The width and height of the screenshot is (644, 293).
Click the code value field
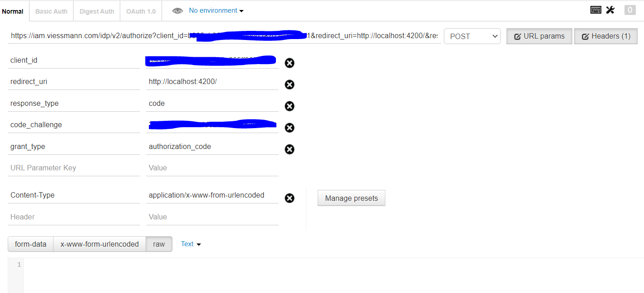pyautogui.click(x=212, y=104)
